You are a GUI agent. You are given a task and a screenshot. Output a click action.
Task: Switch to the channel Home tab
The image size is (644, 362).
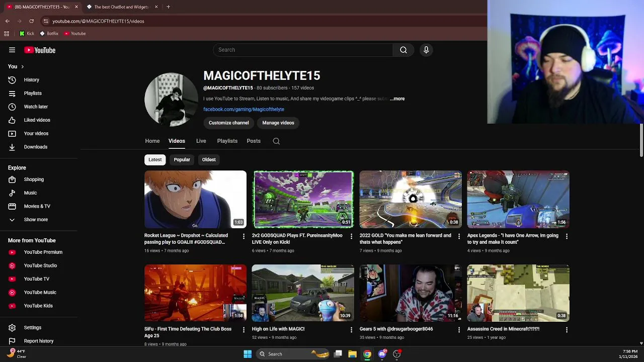tap(152, 141)
